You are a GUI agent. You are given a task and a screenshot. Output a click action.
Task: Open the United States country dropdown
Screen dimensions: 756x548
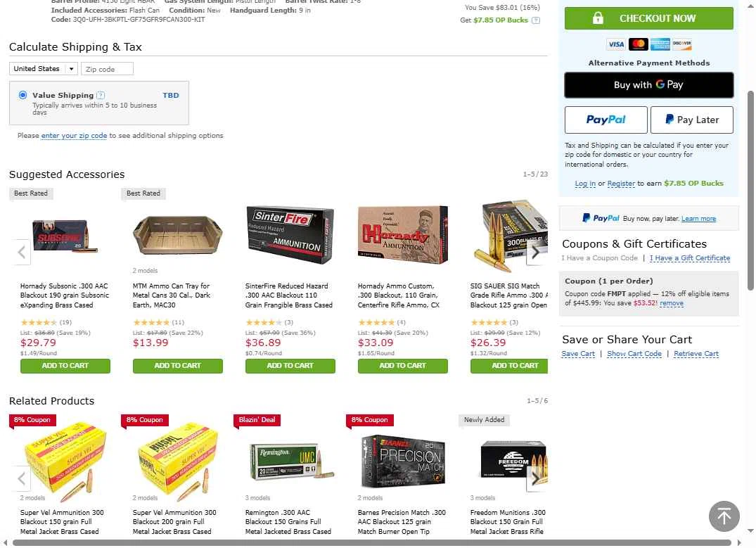[x=44, y=69]
